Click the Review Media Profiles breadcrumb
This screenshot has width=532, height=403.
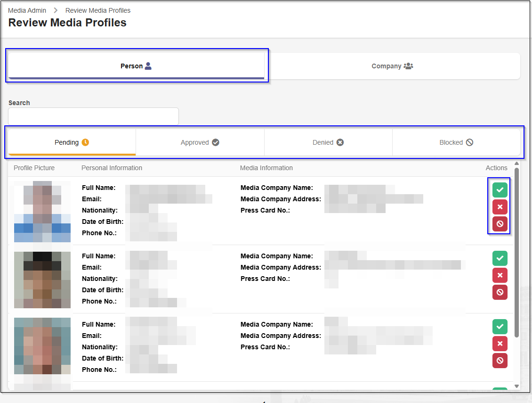pos(98,10)
